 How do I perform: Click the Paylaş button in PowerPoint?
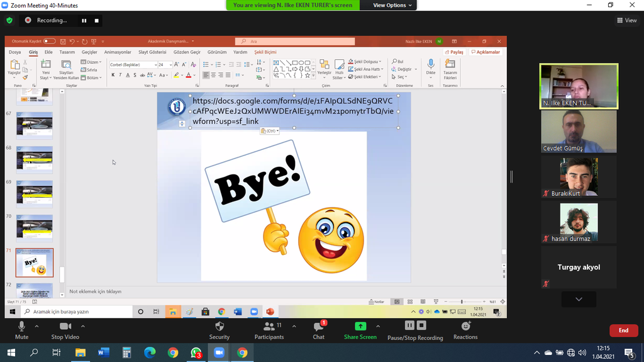point(454,52)
